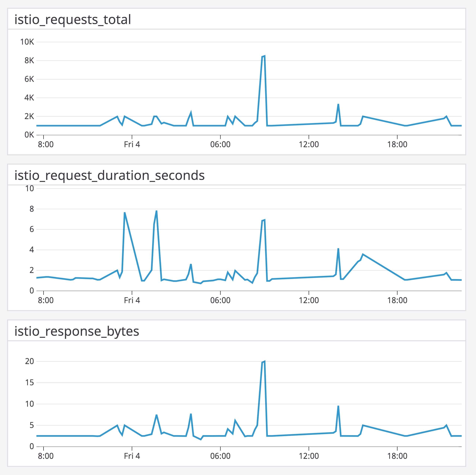Click the istio_response_bytes panel title
The height and width of the screenshot is (475, 476).
tap(77, 331)
